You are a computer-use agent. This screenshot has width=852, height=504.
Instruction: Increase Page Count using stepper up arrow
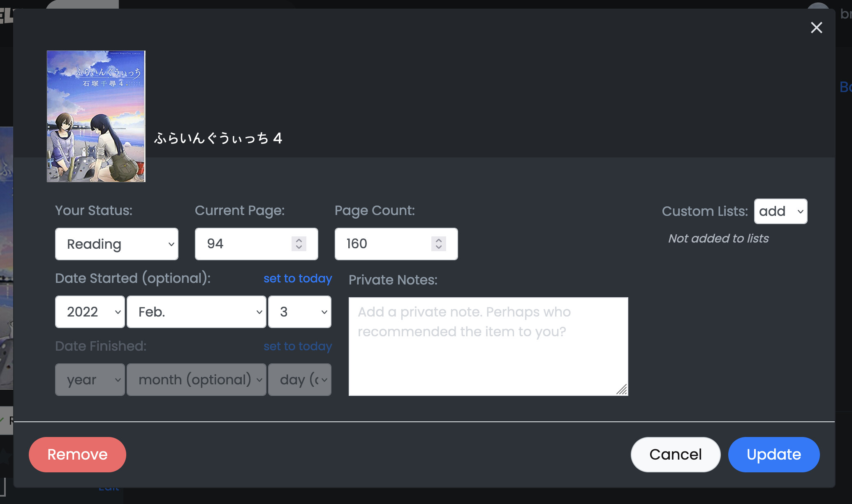tap(439, 240)
